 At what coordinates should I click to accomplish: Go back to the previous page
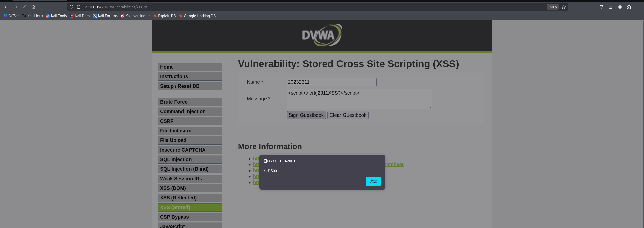(6, 7)
